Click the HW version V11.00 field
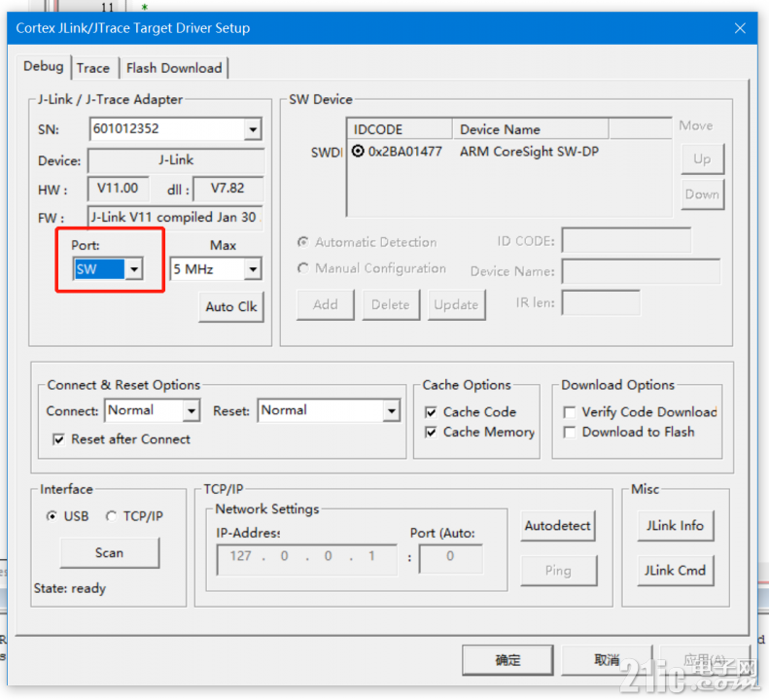The width and height of the screenshot is (769, 700). [x=119, y=189]
